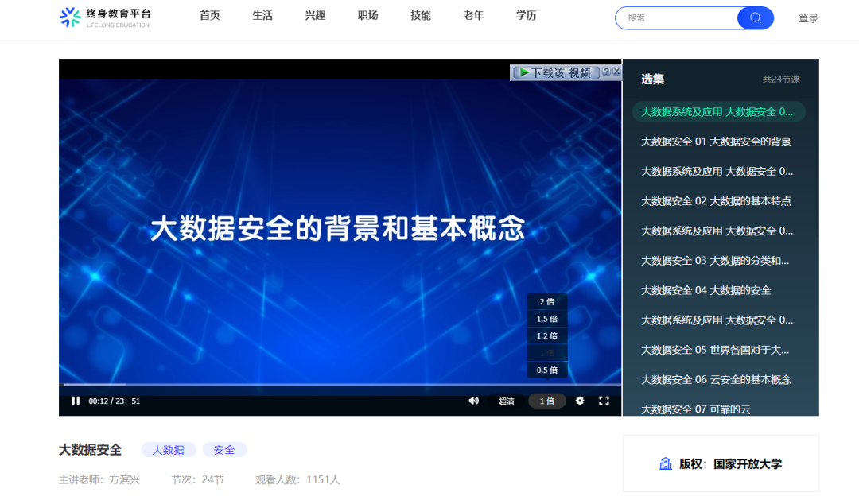Click the search magnifier icon

[754, 17]
